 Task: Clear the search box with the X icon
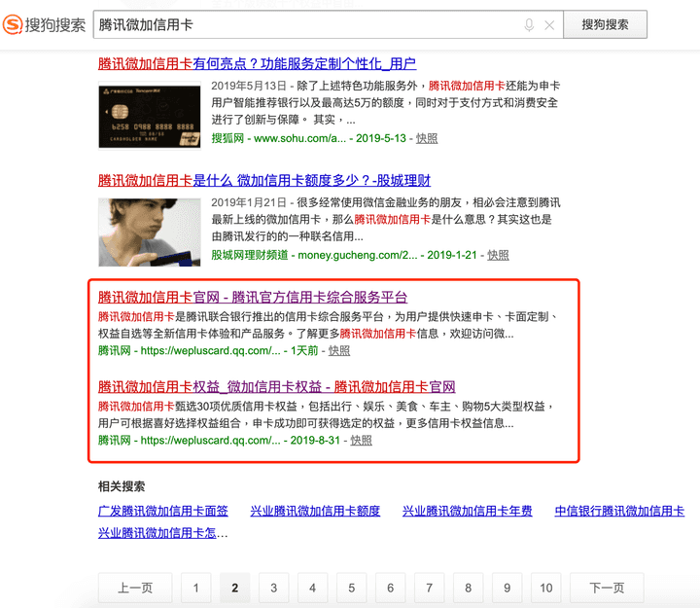[549, 25]
